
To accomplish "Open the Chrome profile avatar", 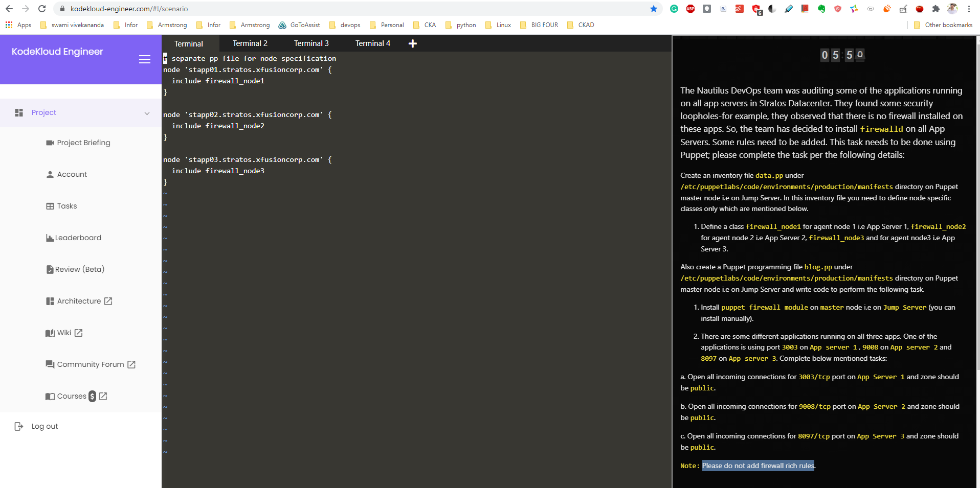I will click(x=952, y=9).
